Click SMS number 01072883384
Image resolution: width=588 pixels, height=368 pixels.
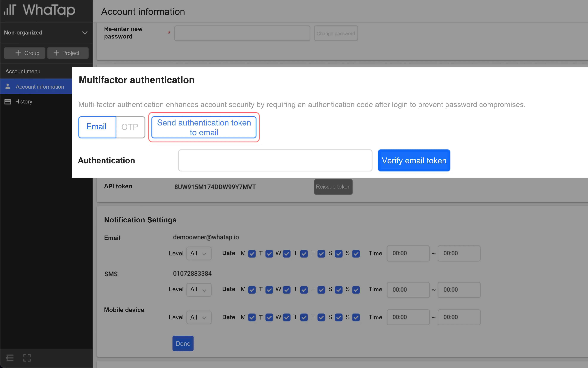pos(192,274)
